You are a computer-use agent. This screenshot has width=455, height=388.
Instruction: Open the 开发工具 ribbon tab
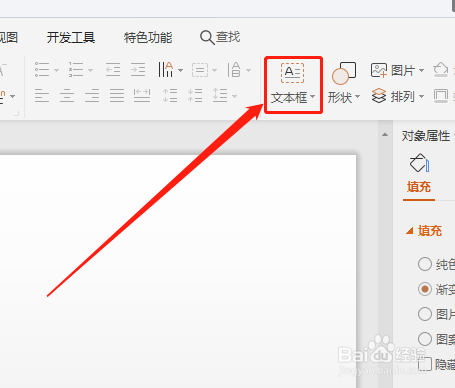[71, 37]
